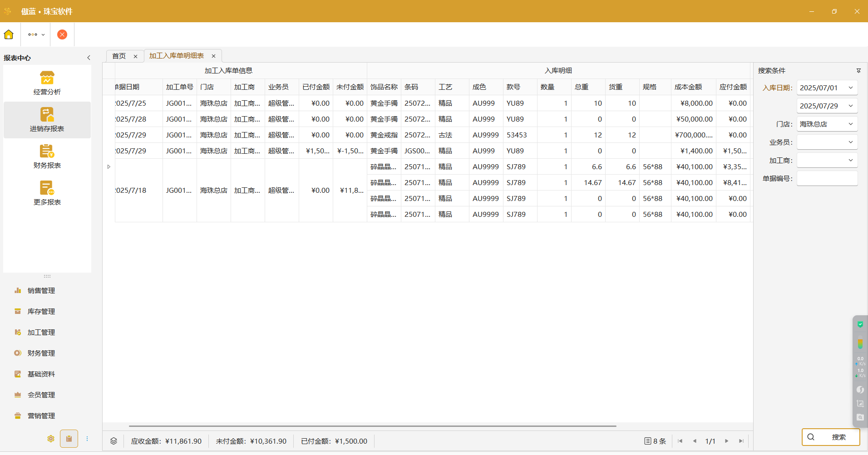This screenshot has width=868, height=455.
Task: Click the orange close-circle toolbar icon
Action: click(x=62, y=34)
